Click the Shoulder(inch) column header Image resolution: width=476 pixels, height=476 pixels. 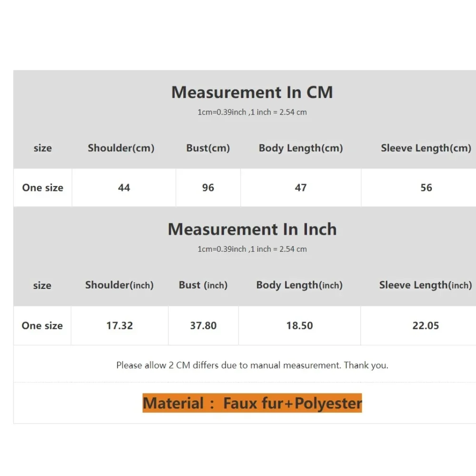coord(119,285)
